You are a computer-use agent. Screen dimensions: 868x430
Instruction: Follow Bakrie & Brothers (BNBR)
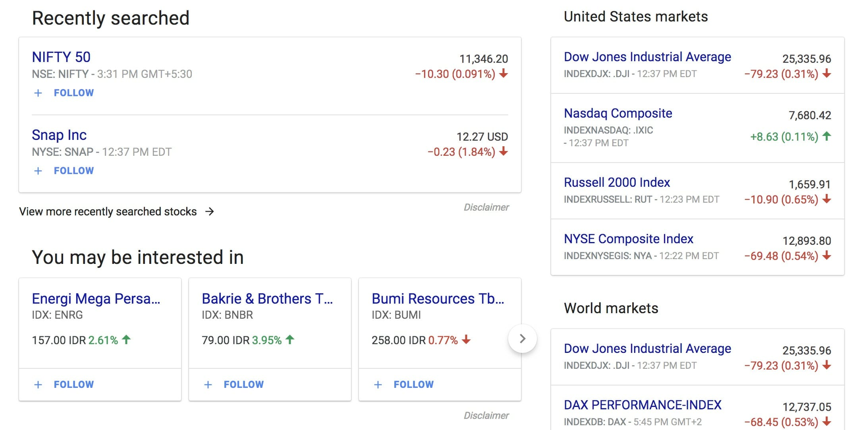(x=244, y=385)
